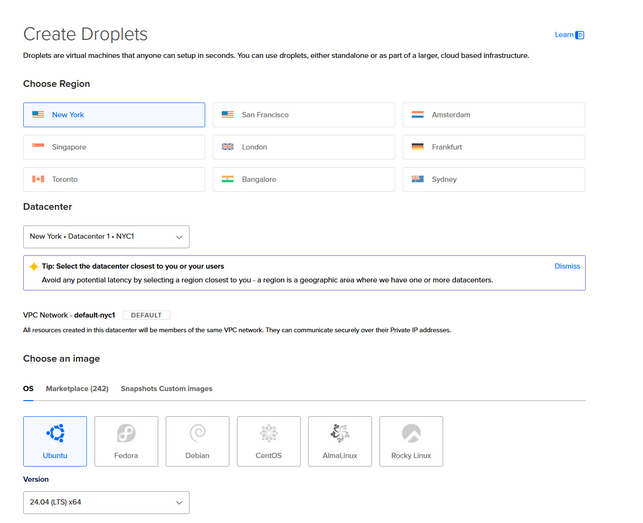Select the Amsterdam region option
This screenshot has height=523, width=643.
[x=494, y=115]
